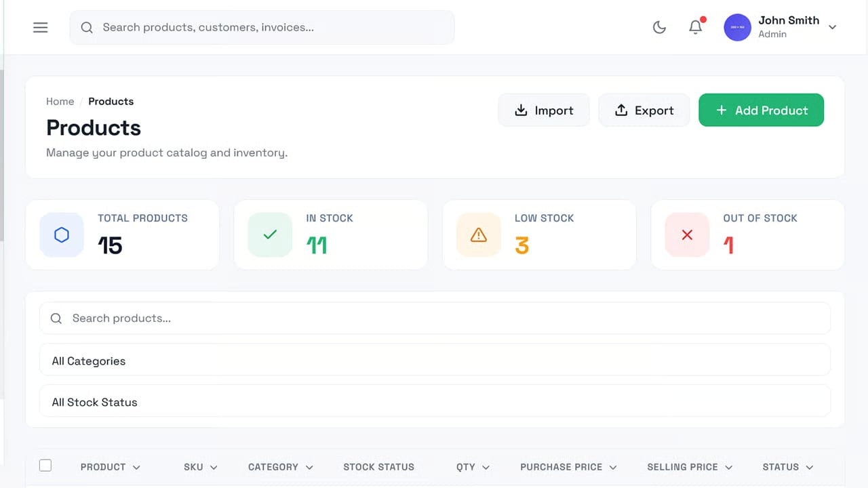Click the Low Stock warning triangle icon
The height and width of the screenshot is (488, 868).
coord(479,235)
